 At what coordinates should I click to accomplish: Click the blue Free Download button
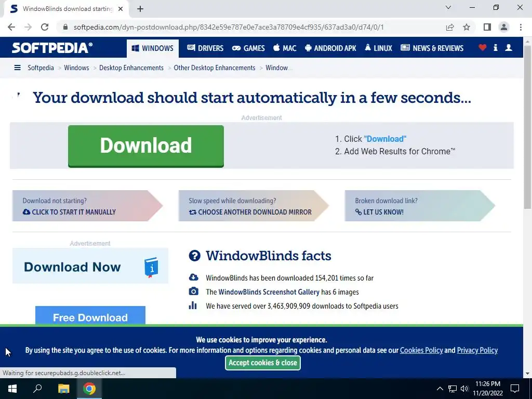point(90,315)
